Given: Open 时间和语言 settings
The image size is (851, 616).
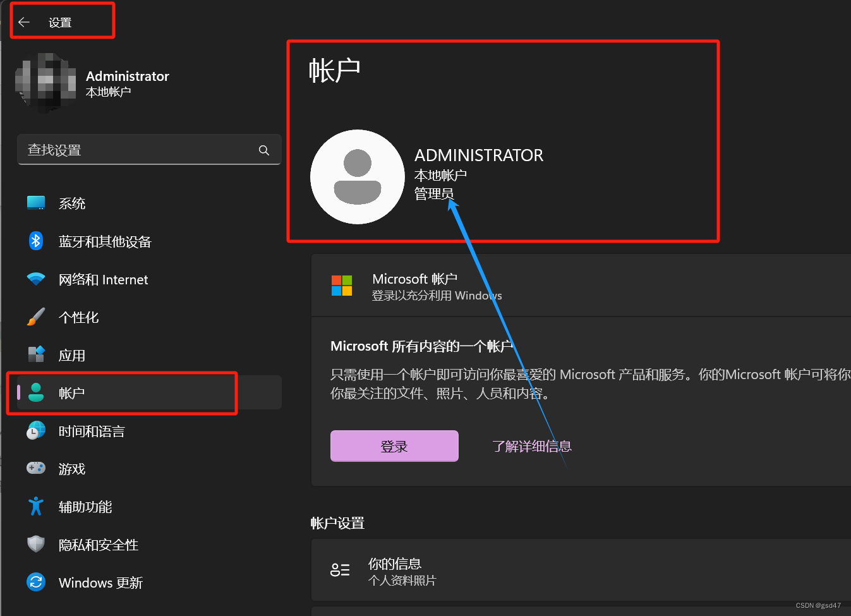Looking at the screenshot, I should [x=149, y=430].
